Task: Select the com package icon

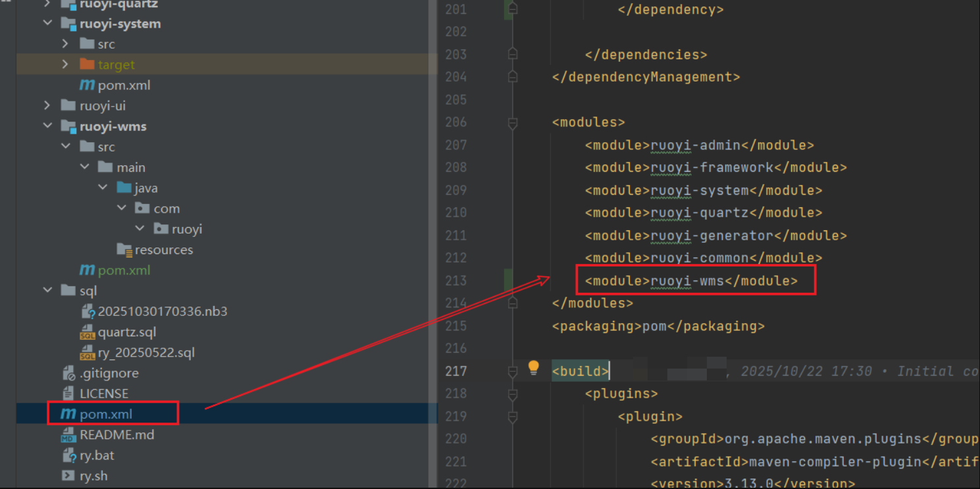Action: tap(142, 208)
